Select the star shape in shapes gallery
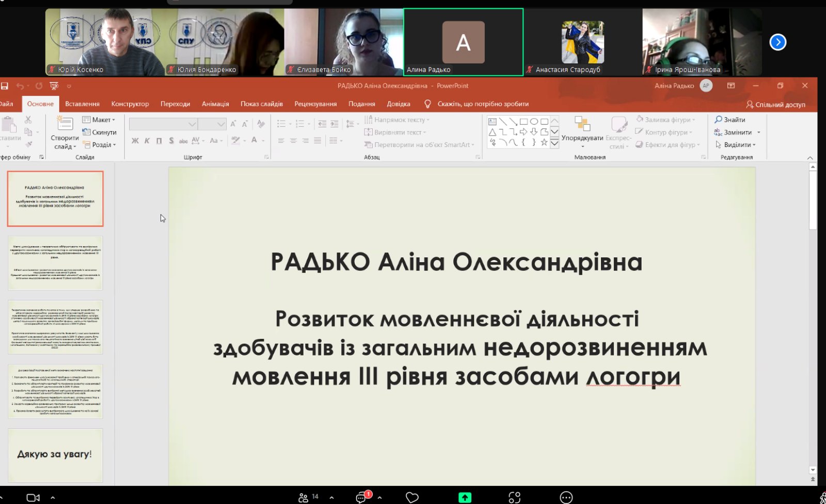 pos(544,142)
